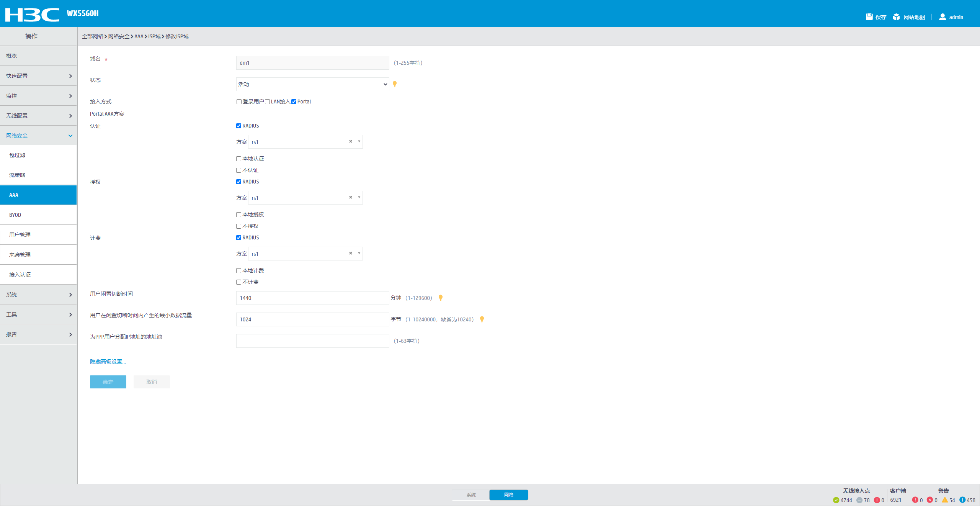980x506 pixels.
Task: Open the site map cube icon
Action: (x=896, y=17)
